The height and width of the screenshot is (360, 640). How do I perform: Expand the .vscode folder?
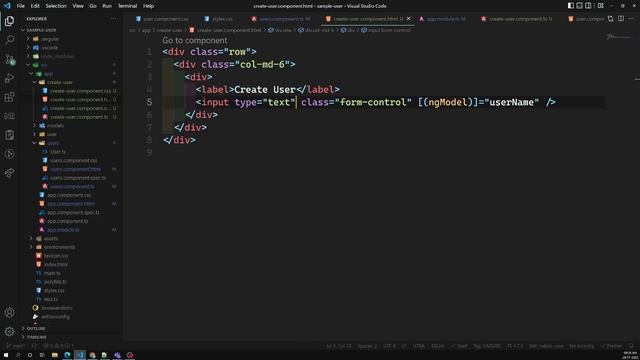tap(49, 48)
